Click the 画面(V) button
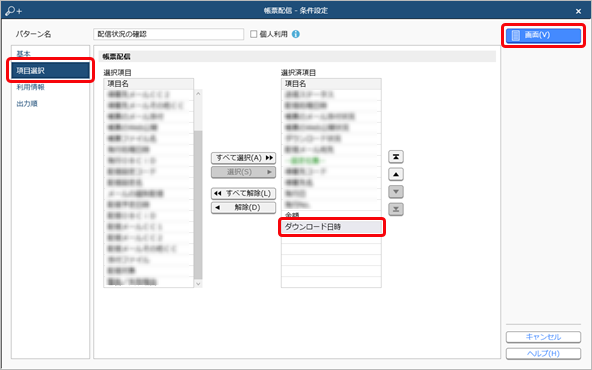 pyautogui.click(x=543, y=35)
